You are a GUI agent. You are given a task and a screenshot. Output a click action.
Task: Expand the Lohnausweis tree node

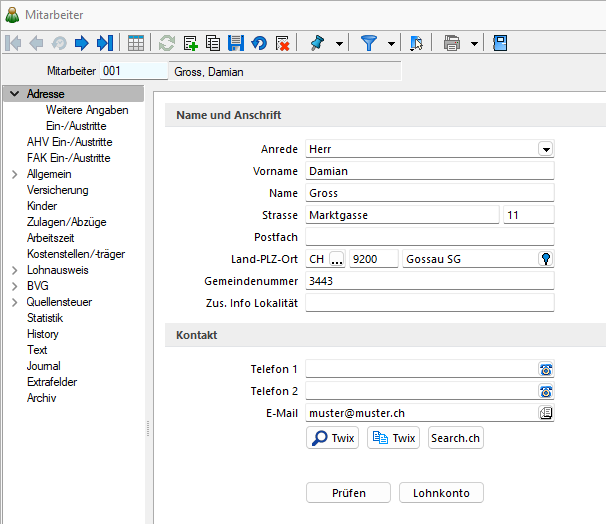click(x=14, y=270)
